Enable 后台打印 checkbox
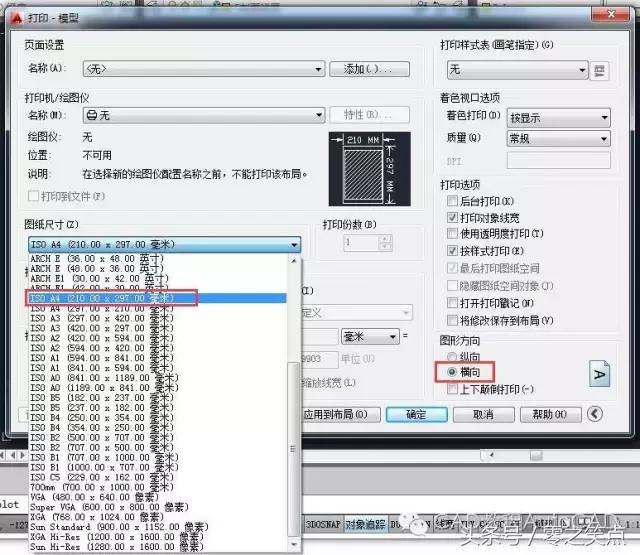 click(452, 201)
